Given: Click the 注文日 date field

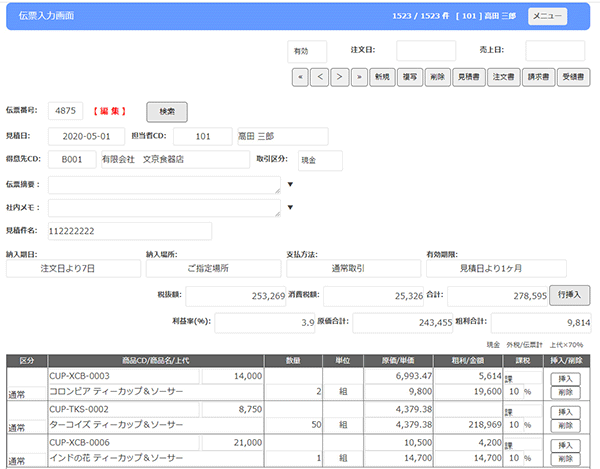Looking at the screenshot, I should point(426,50).
